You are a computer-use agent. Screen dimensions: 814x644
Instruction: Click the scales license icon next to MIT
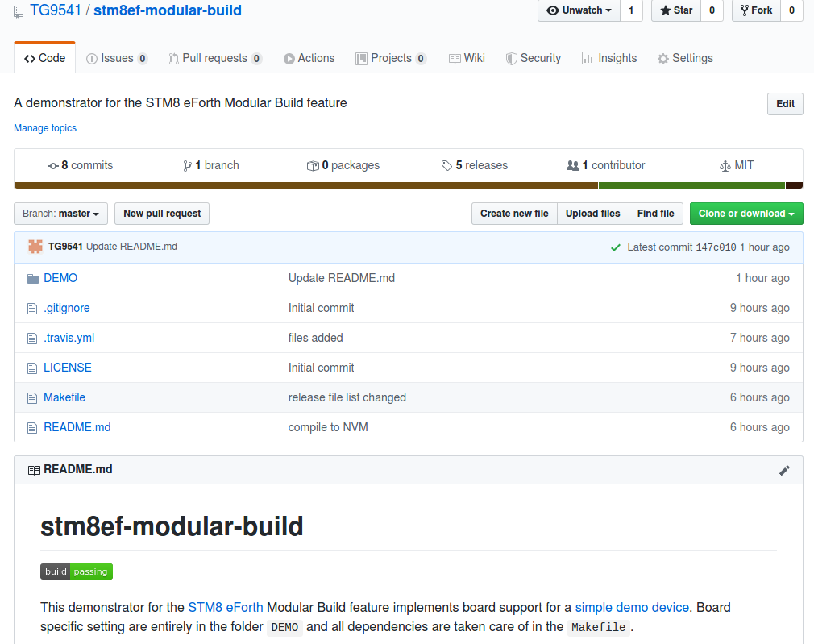click(x=725, y=166)
